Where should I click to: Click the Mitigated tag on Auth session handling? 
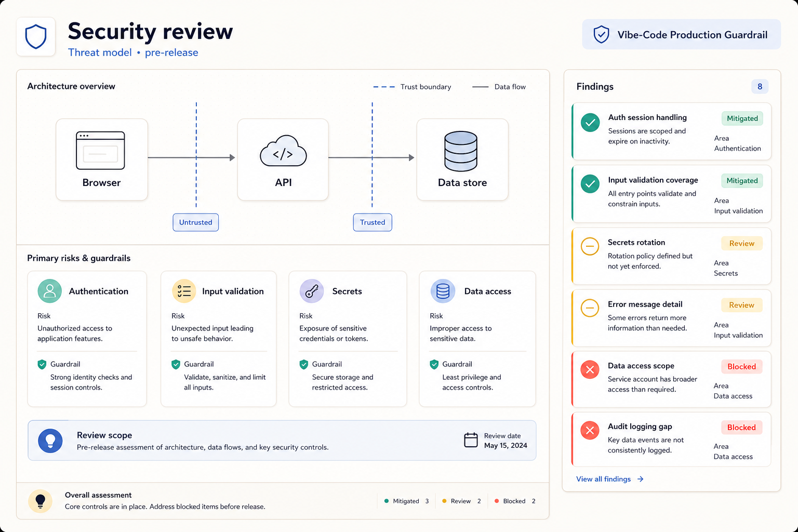click(x=742, y=118)
